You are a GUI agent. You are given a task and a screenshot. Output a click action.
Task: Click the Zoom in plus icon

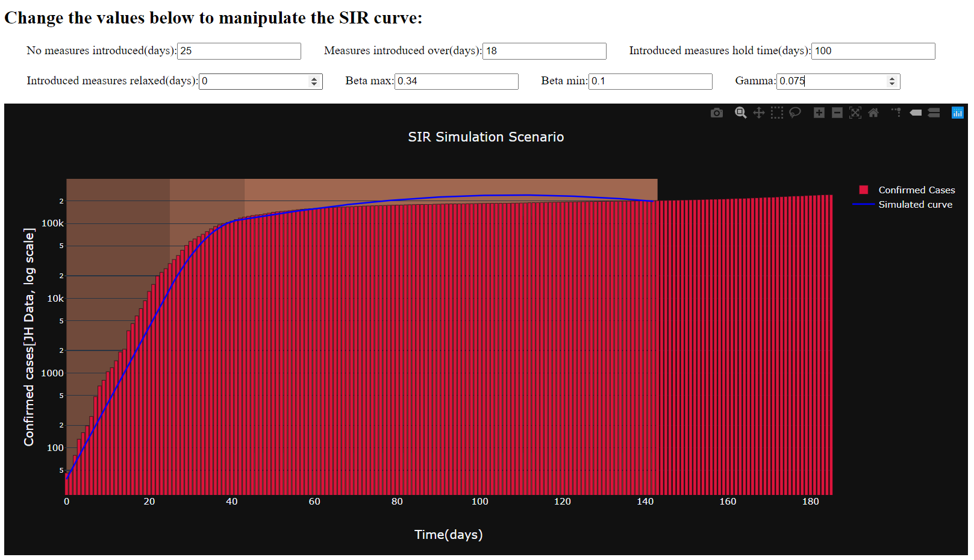click(x=819, y=113)
